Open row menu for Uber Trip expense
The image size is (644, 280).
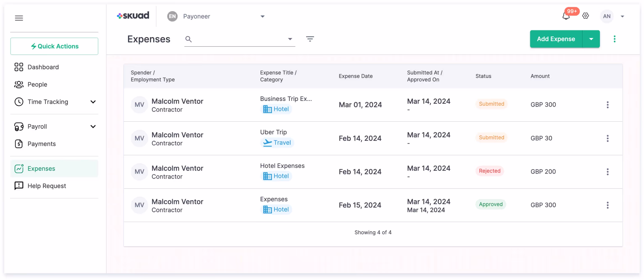(x=607, y=138)
